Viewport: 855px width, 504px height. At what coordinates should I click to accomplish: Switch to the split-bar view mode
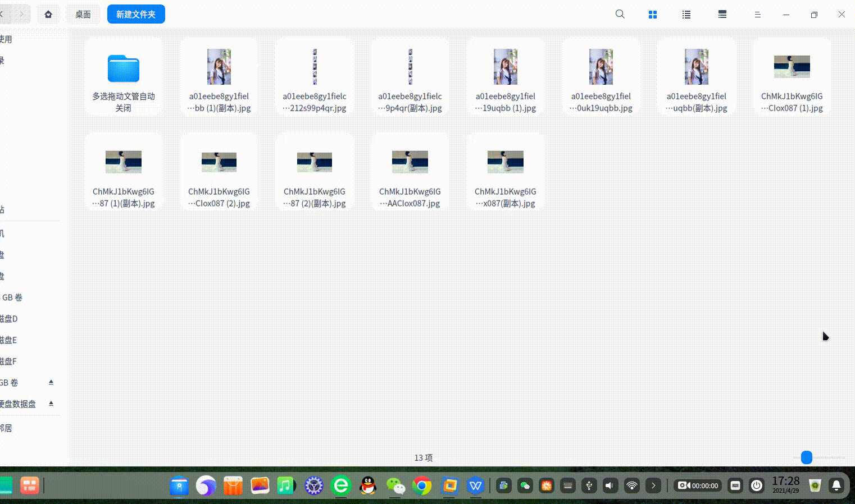pos(722,15)
